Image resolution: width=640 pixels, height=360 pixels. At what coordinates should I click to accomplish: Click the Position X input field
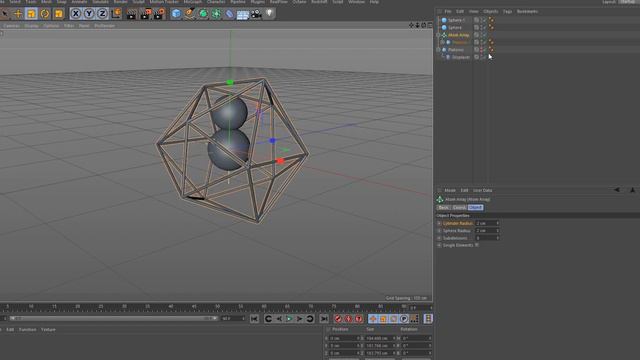tap(345, 338)
